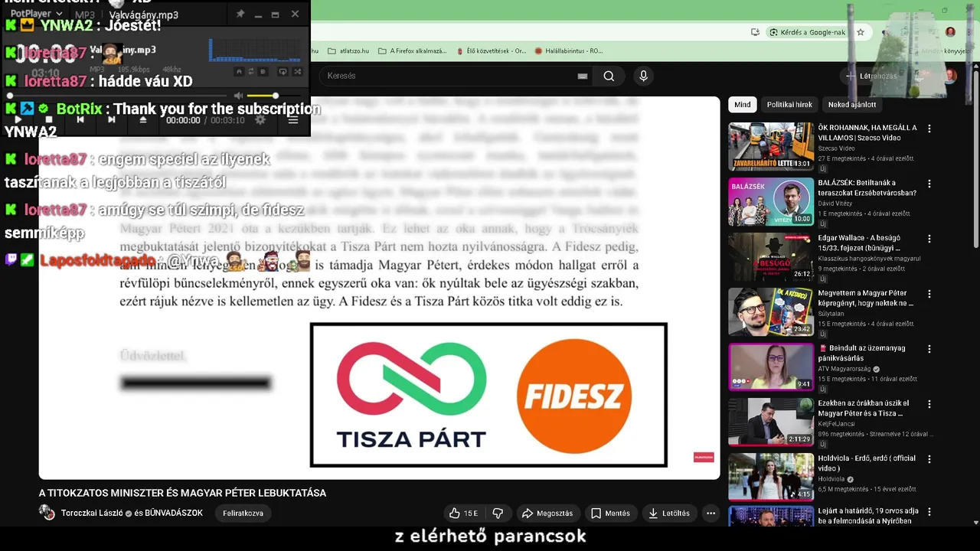980x551 pixels.
Task: Skip to next track in PotPlayer
Action: tap(111, 120)
